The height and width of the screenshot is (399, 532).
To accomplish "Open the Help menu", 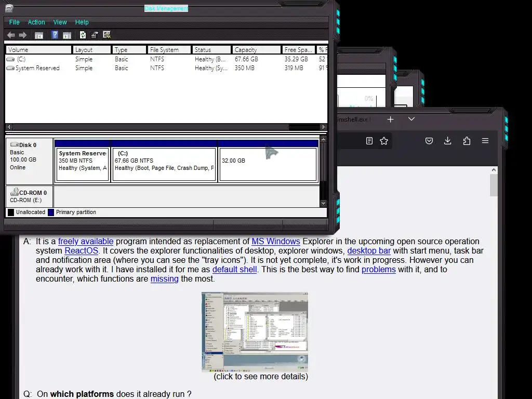I will tap(82, 22).
